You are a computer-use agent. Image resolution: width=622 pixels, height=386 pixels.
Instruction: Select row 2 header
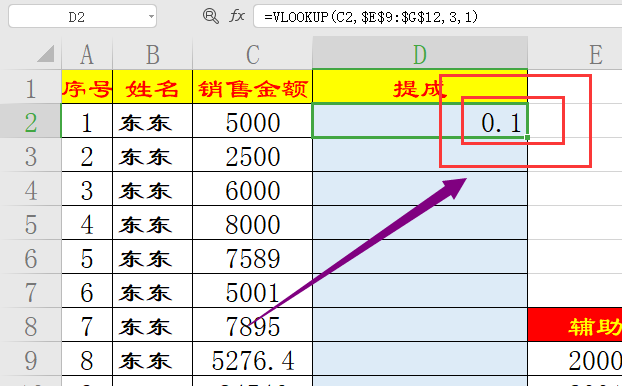coord(31,121)
